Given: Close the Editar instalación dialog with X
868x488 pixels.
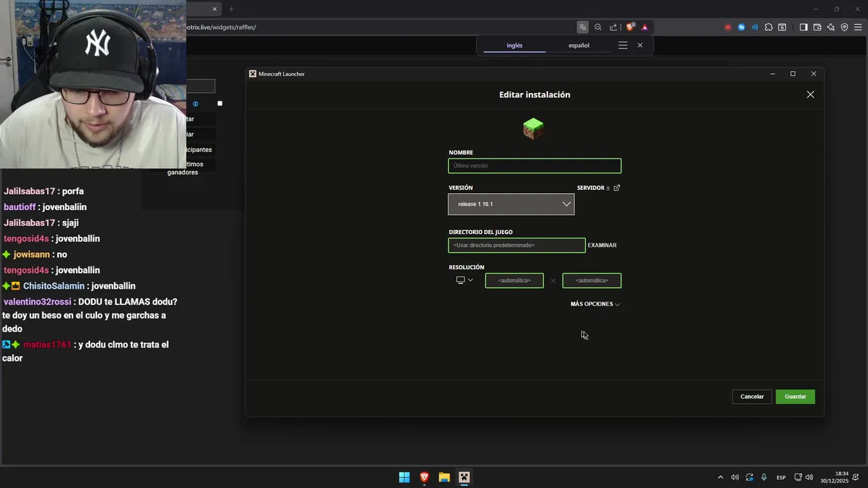Looking at the screenshot, I should [x=810, y=95].
